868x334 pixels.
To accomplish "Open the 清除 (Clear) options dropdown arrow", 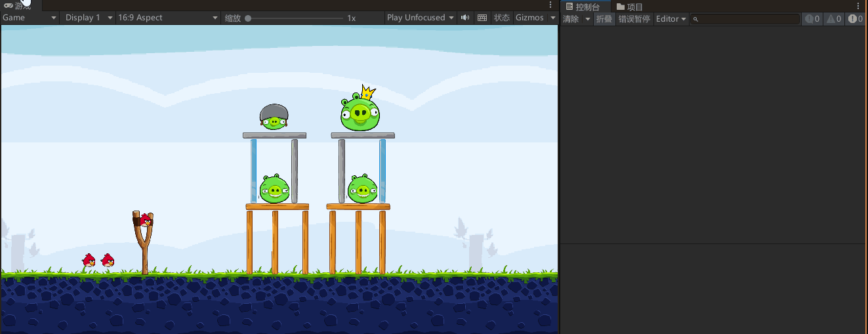I will 588,19.
